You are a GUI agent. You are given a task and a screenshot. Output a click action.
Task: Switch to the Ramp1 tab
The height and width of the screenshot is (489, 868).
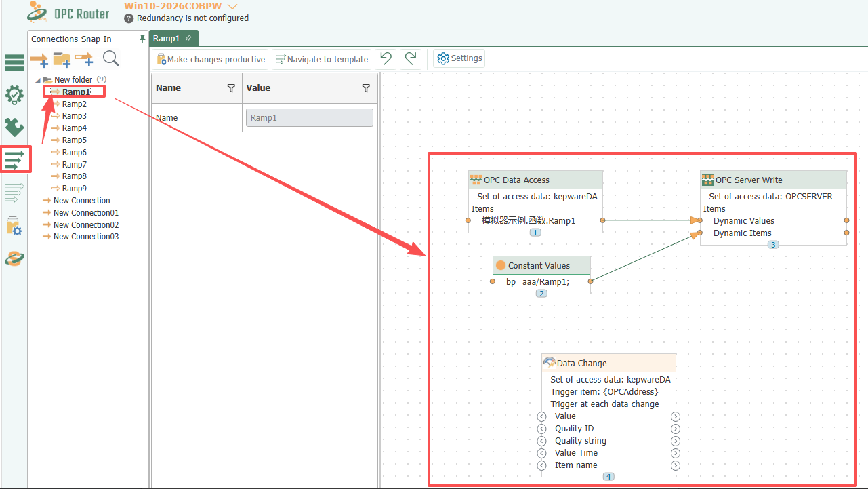(x=167, y=39)
